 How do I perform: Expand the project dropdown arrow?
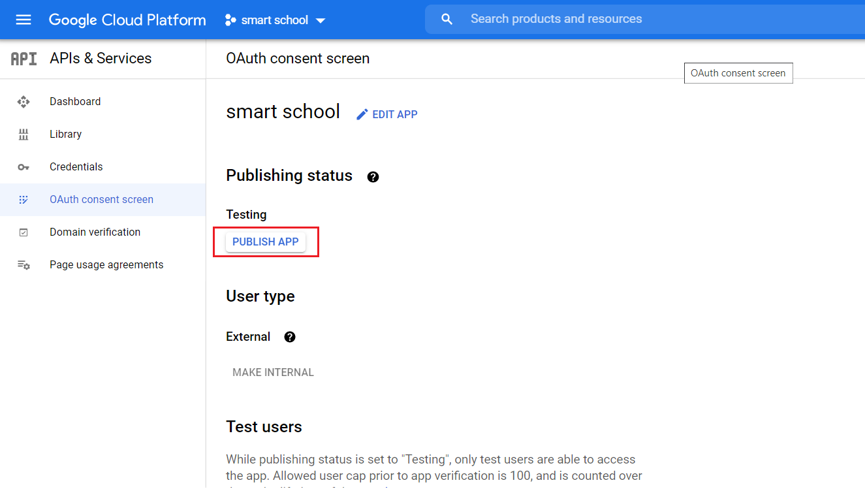321,20
